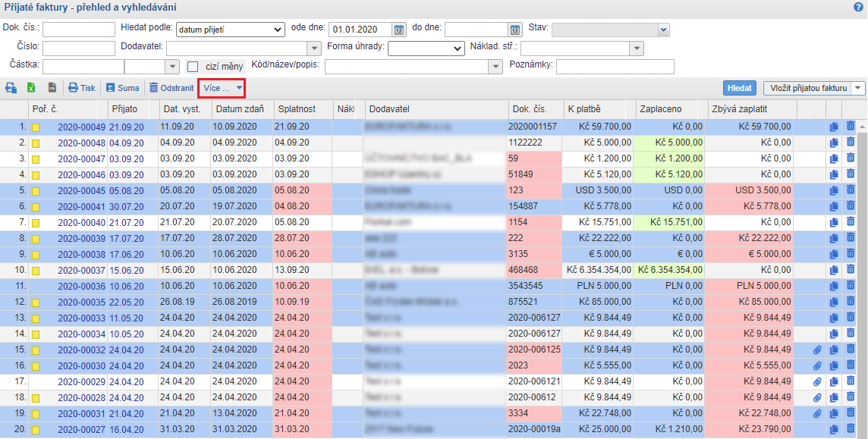868x439 pixels.
Task: Copy invoice 2020-00048 using duplicate icon
Action: 834,143
